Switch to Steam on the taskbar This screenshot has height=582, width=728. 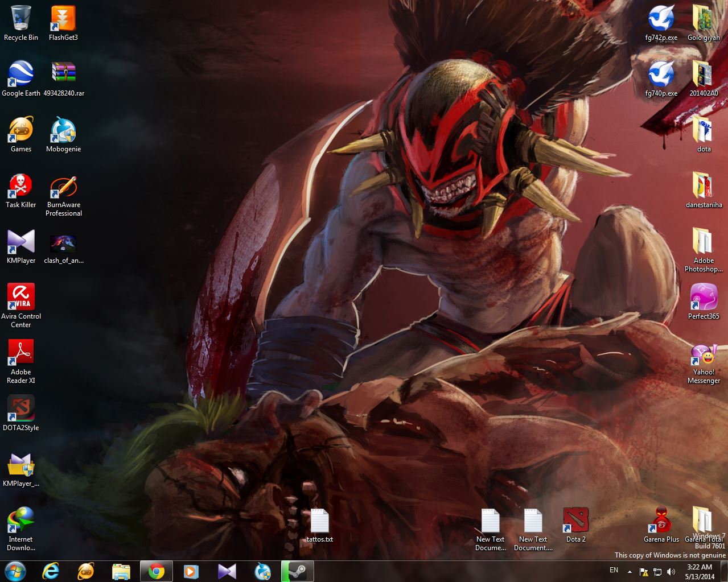coord(298,571)
